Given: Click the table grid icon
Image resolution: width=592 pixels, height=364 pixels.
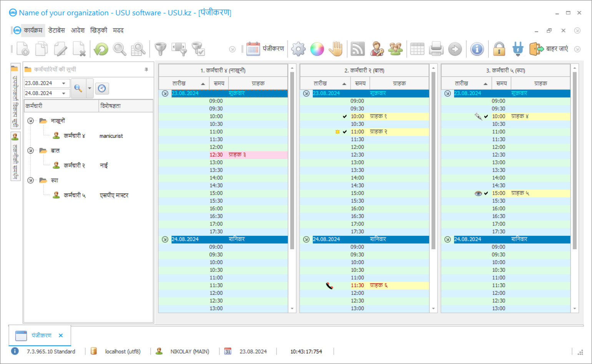Looking at the screenshot, I should point(417,49).
